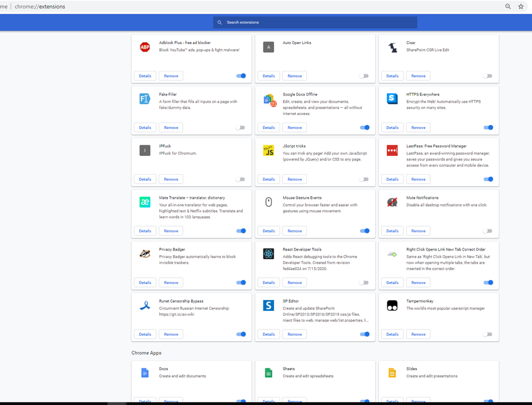Enable the Auto Open Links toggle
The image size is (532, 405).
click(x=364, y=76)
